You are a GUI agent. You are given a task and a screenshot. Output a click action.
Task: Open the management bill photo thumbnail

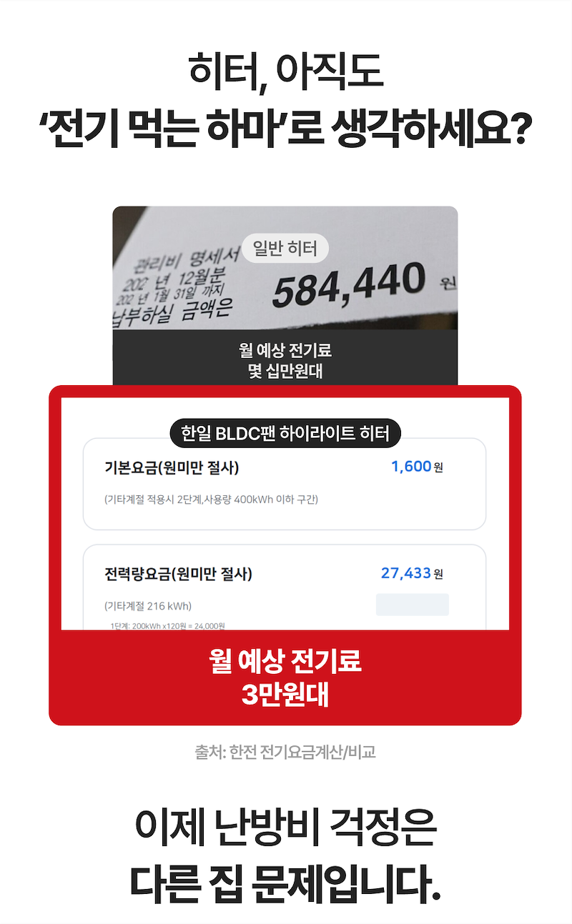click(x=285, y=268)
